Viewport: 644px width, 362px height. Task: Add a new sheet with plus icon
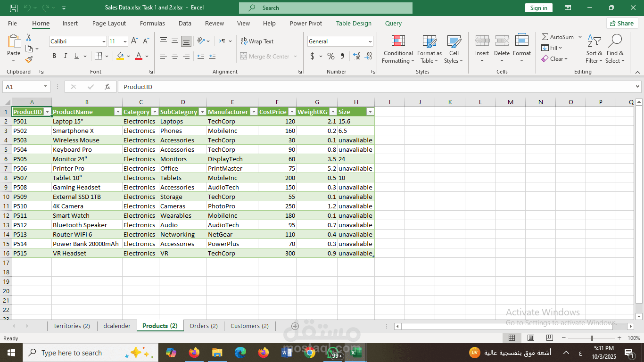click(295, 326)
